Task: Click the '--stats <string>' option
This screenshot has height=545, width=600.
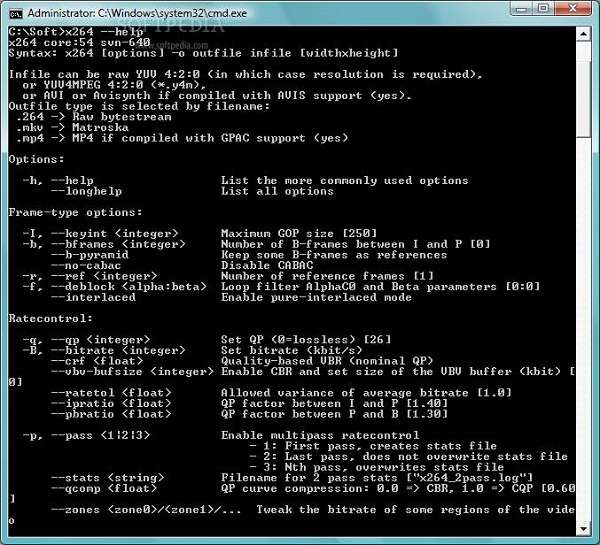Action: (x=108, y=478)
